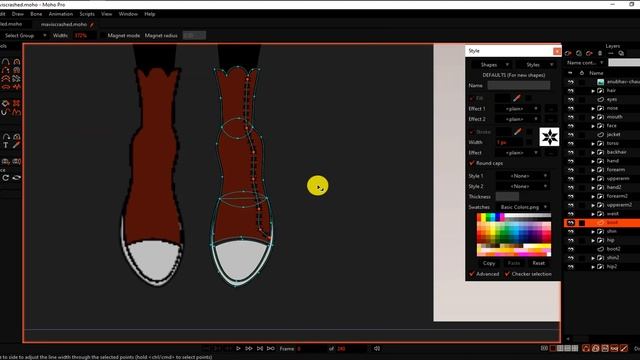Viewport: 640px width, 360px height.
Task: Select the Orbit Workspace tool
Action: point(17,178)
